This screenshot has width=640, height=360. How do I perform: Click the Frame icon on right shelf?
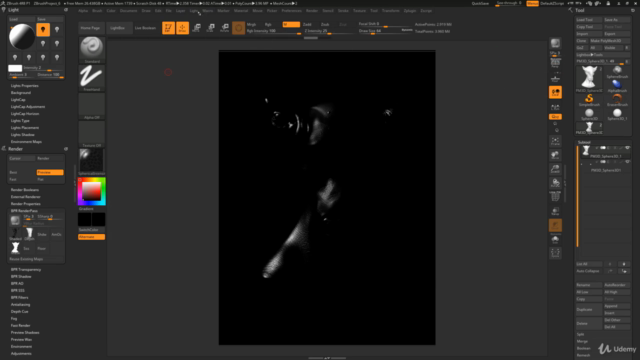pyautogui.click(x=555, y=141)
